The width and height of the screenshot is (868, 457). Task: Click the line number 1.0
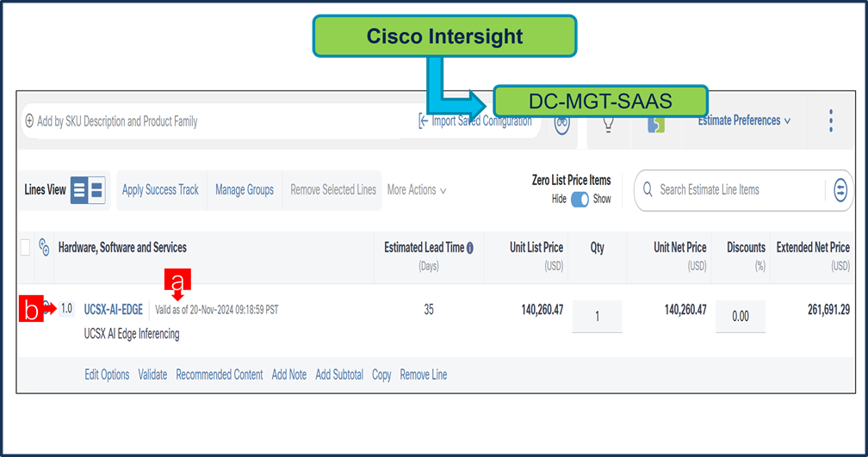click(66, 308)
